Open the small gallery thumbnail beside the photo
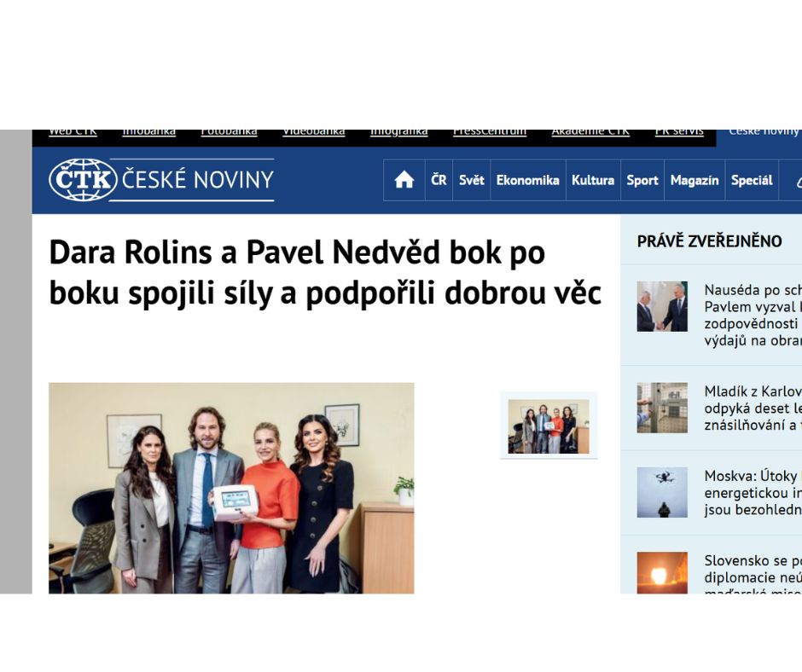 pos(549,426)
